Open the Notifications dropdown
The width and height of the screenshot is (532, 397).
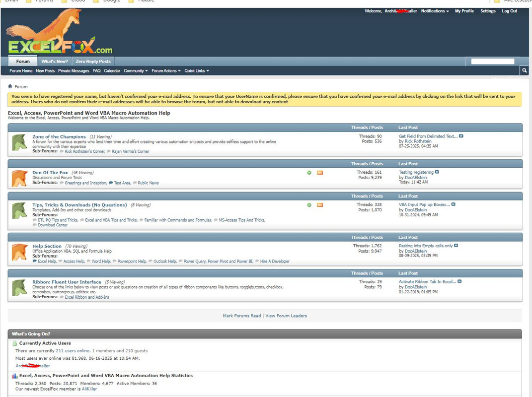(x=435, y=11)
